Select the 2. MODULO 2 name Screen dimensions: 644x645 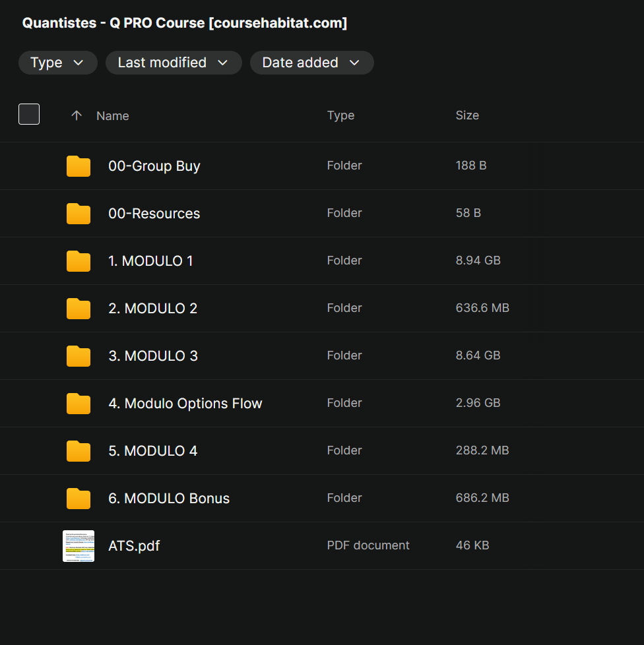pyautogui.click(x=152, y=309)
